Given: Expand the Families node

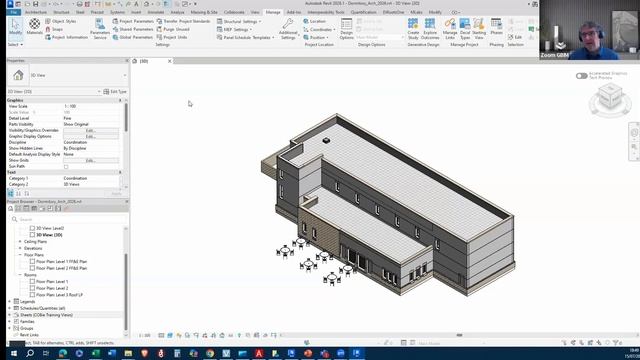Looking at the screenshot, I should coord(10,322).
